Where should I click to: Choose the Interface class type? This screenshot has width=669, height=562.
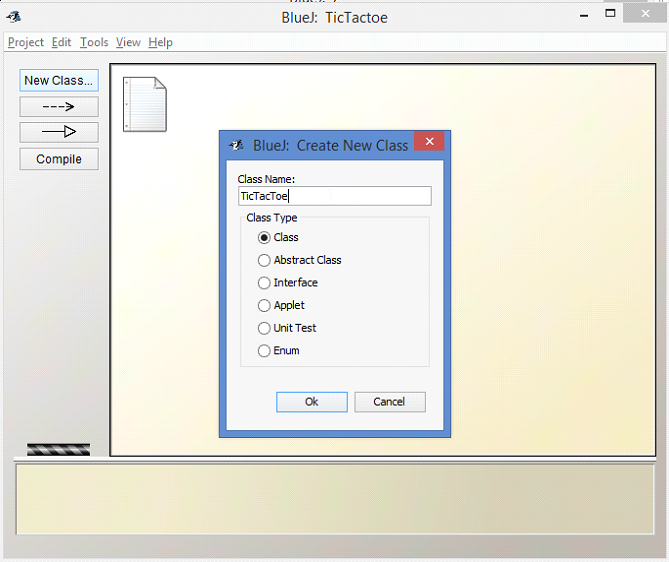[x=264, y=282]
